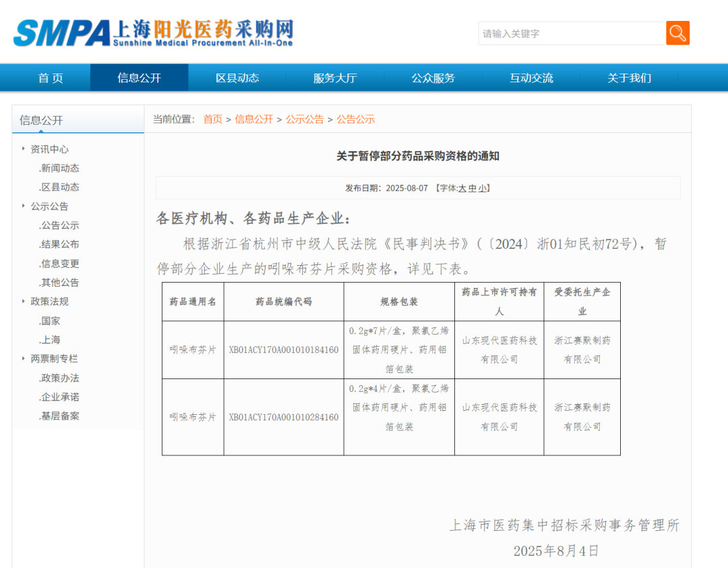The width and height of the screenshot is (728, 568).
Task: Expand the 政策法规 sidebar section
Action: point(51,302)
